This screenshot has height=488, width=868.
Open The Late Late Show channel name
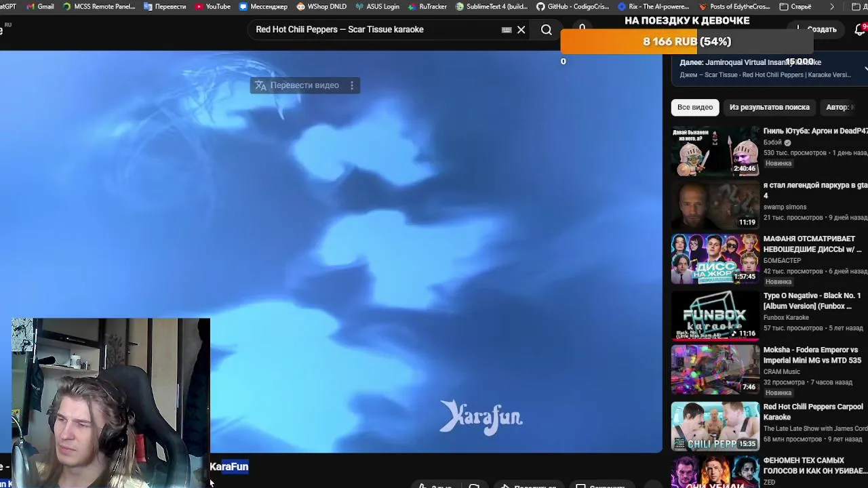point(815,428)
